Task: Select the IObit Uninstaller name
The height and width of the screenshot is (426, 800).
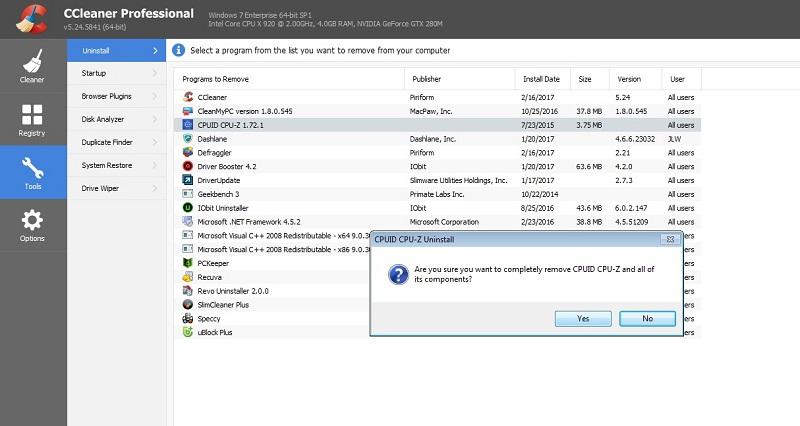Action: [223, 208]
